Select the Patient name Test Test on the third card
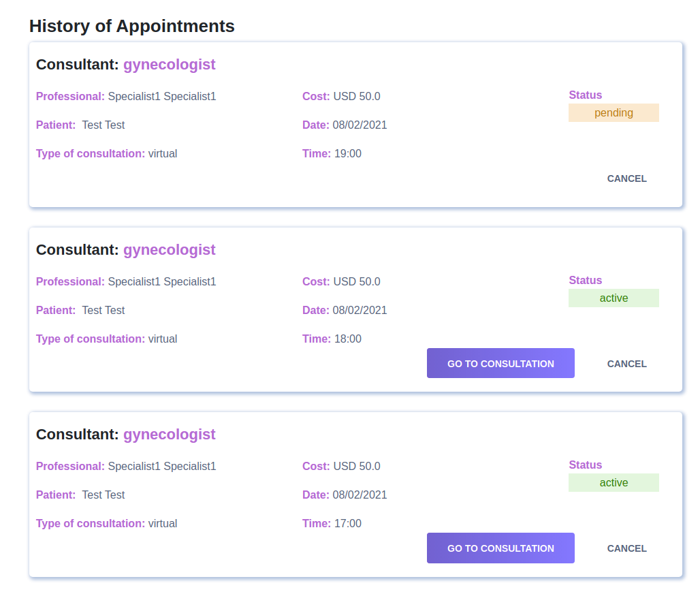This screenshot has height=594, width=700. 104,495
